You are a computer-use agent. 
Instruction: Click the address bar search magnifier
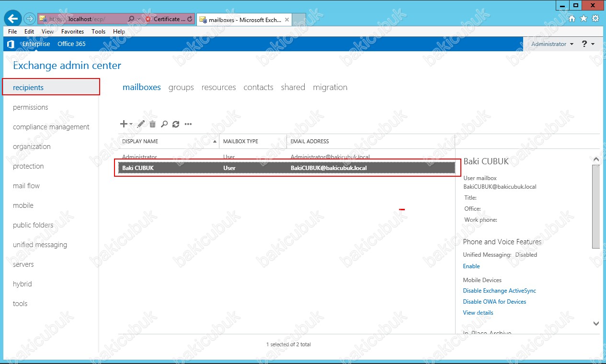click(132, 19)
